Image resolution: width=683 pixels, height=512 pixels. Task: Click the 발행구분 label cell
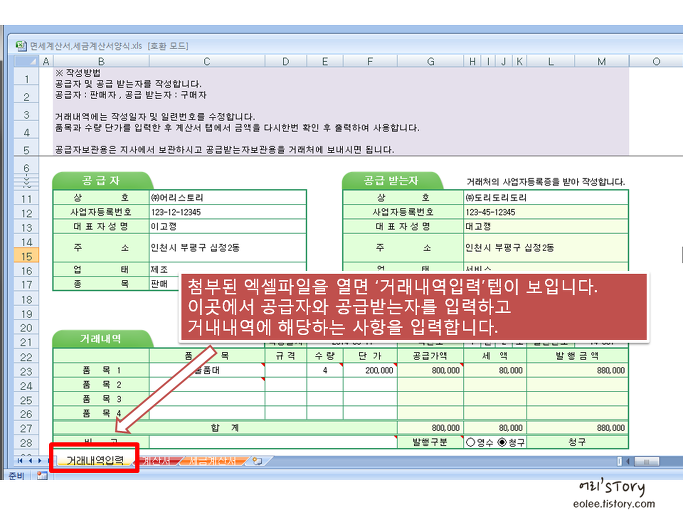pos(430,442)
